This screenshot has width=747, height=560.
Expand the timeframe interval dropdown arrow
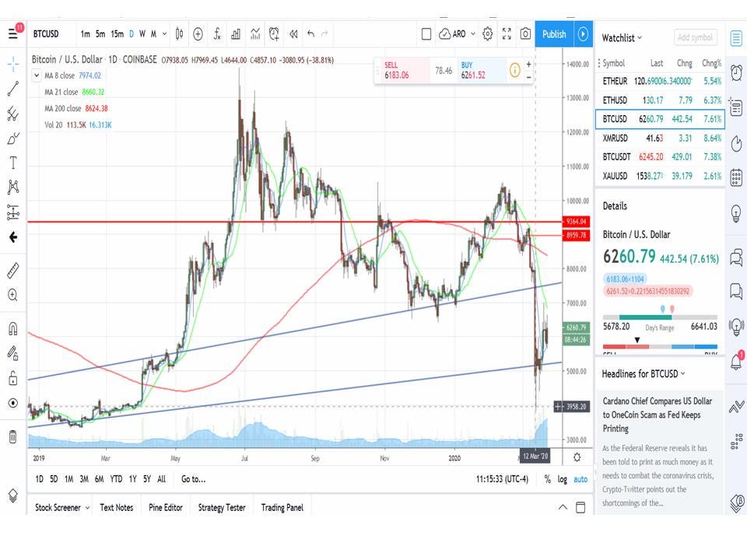(164, 33)
